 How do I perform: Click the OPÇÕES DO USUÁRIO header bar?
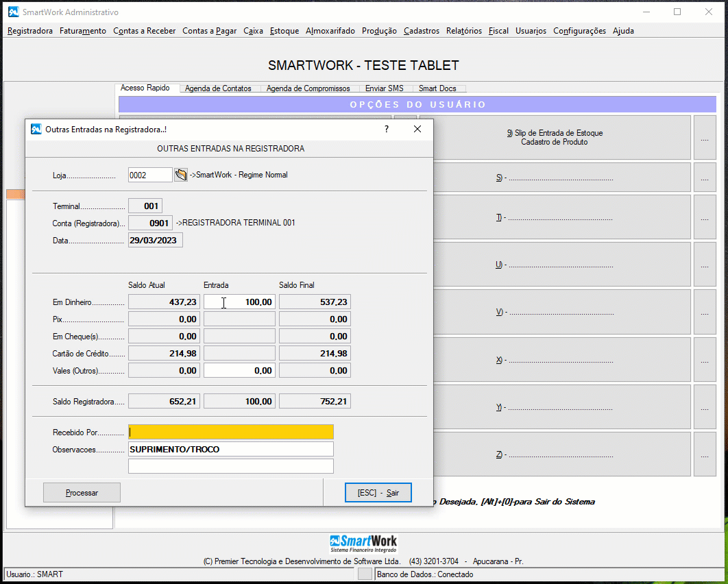coord(417,104)
